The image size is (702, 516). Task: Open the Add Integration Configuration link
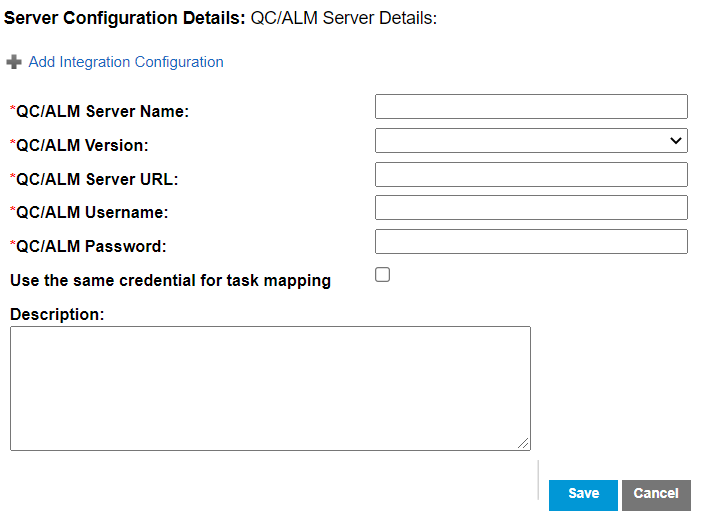click(x=126, y=62)
